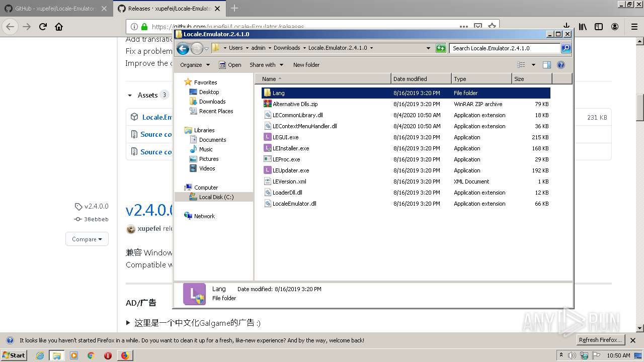Click the Explorer Back navigation arrow
This screenshot has width=644, height=362.
183,48
